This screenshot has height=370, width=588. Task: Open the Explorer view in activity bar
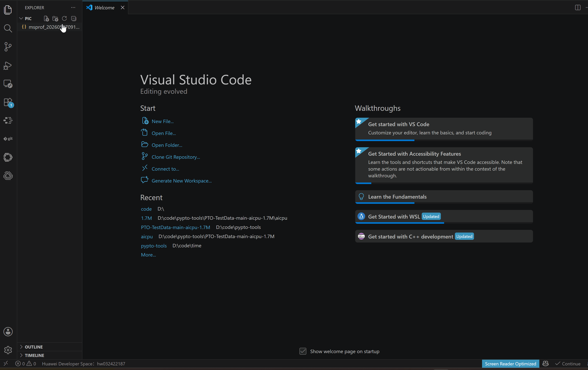[x=8, y=10]
